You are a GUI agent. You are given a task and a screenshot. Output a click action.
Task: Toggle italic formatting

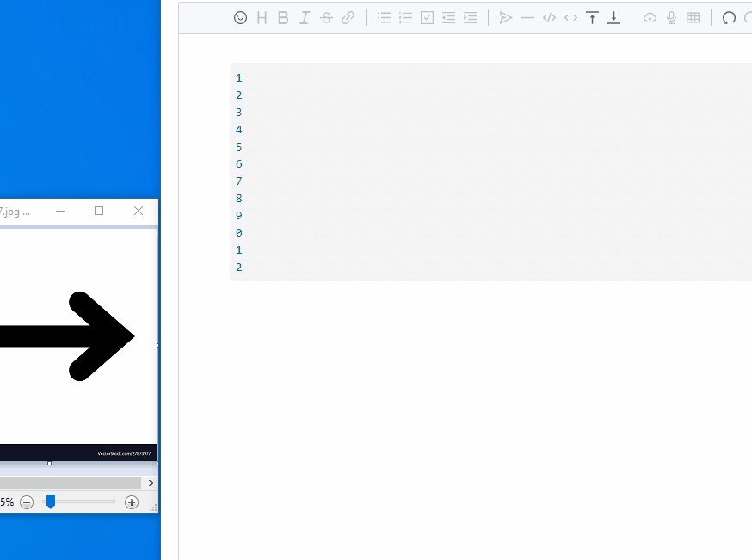[x=305, y=17]
